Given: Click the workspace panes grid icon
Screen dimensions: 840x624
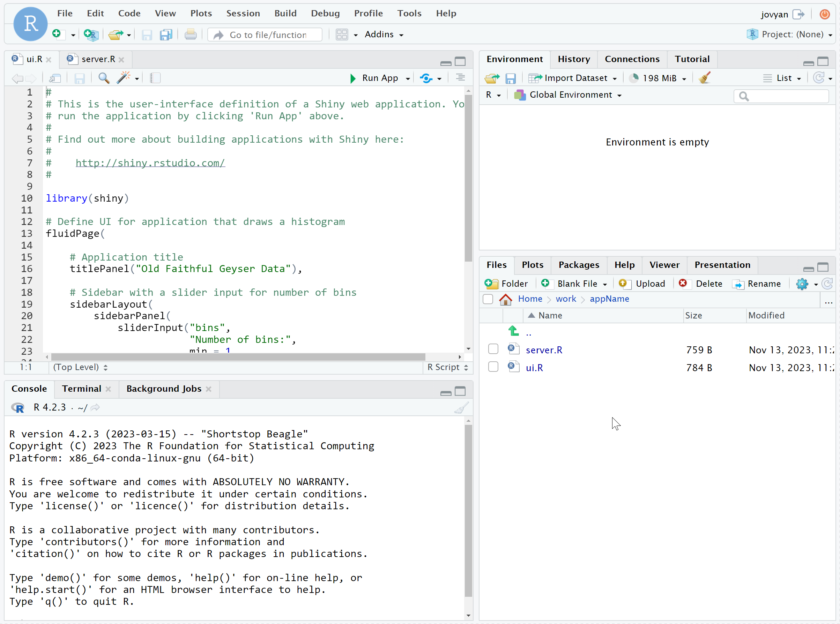Looking at the screenshot, I should (342, 35).
